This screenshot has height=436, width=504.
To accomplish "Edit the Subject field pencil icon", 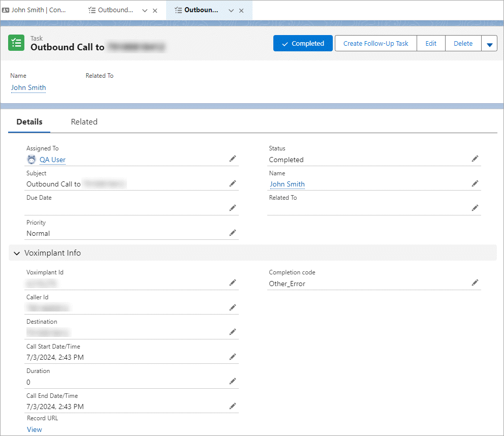I will click(233, 183).
